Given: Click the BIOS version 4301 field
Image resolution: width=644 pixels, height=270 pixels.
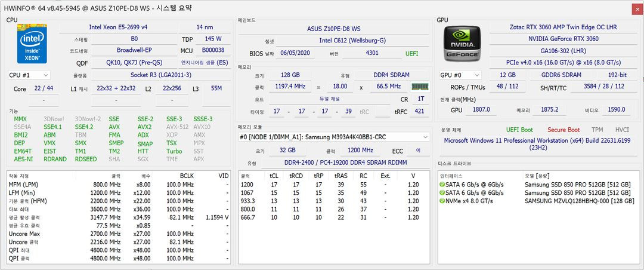Looking at the screenshot, I should (371, 53).
